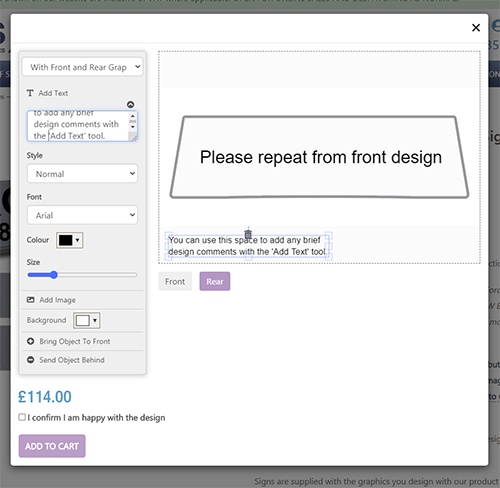The image size is (500, 488).
Task: Expand the Style dropdown showing Normal
Action: (x=82, y=174)
